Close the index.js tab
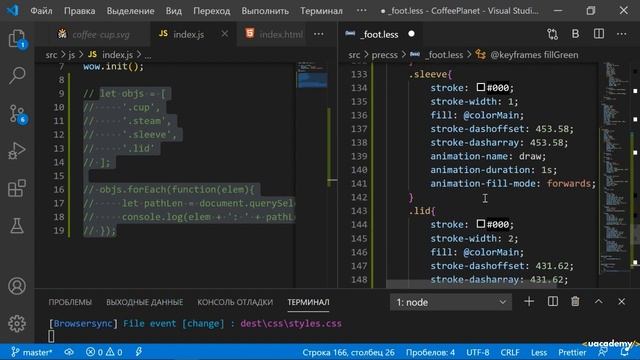The width and height of the screenshot is (640, 360). [224, 34]
